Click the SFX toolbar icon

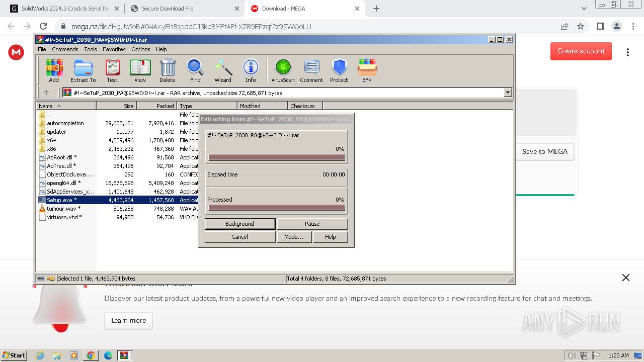point(367,70)
